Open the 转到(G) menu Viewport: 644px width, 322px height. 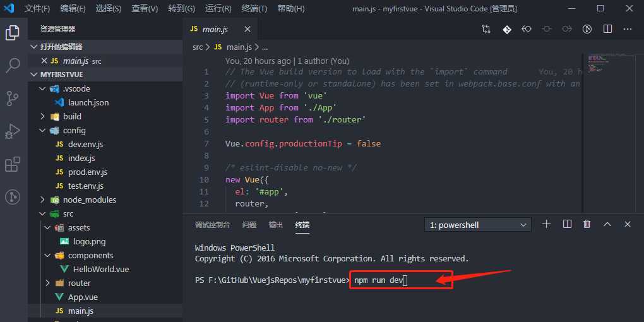point(182,9)
